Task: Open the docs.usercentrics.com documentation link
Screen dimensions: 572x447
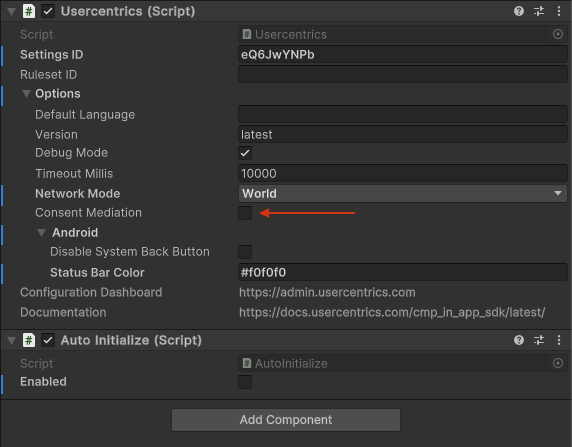Action: (x=392, y=312)
